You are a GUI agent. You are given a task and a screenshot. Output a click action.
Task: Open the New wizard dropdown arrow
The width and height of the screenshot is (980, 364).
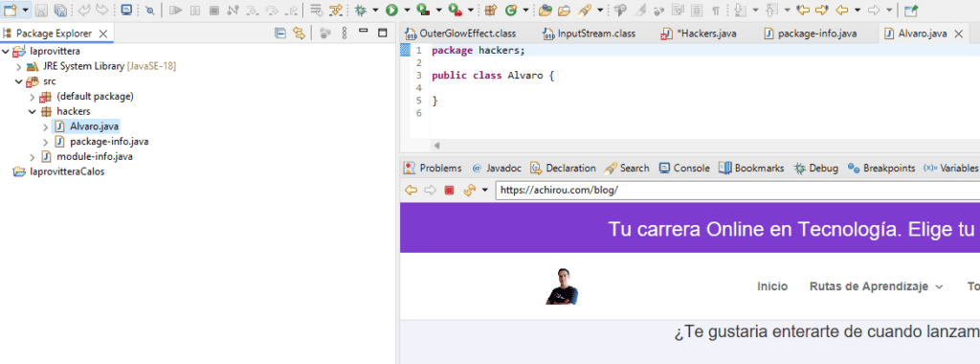(25, 10)
